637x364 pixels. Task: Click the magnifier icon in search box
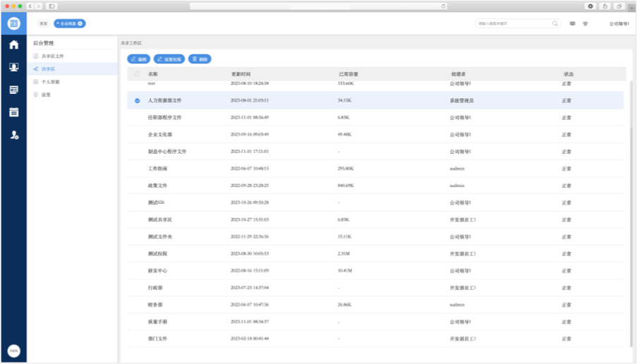(554, 23)
